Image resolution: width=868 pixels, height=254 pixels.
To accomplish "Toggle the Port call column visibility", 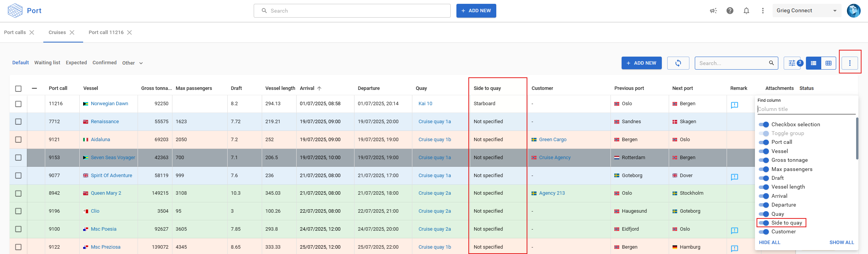I will click(764, 142).
